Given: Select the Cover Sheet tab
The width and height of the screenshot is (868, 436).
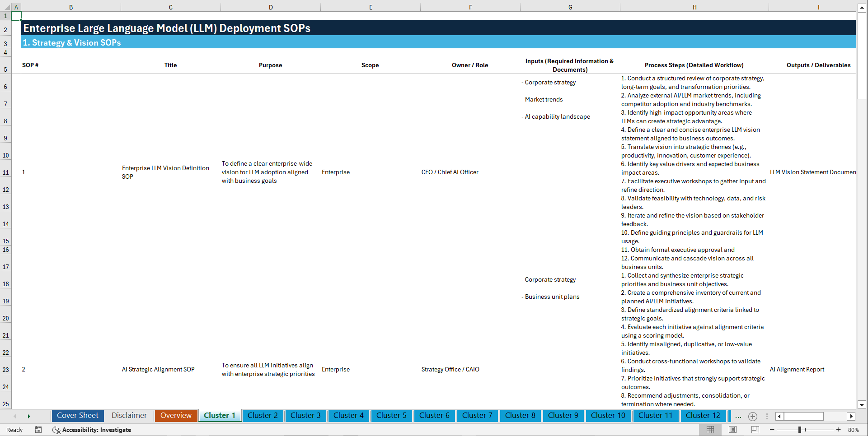Looking at the screenshot, I should pyautogui.click(x=77, y=415).
